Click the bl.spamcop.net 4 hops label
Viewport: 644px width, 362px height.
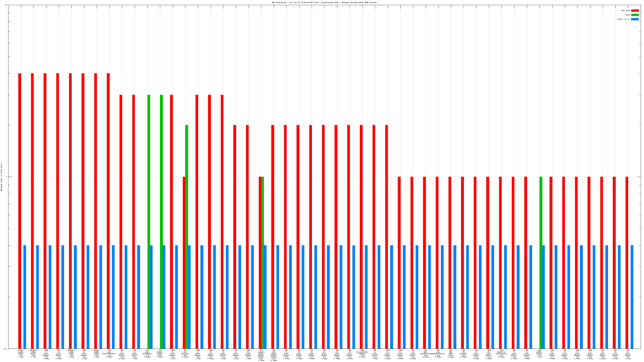pos(185,354)
